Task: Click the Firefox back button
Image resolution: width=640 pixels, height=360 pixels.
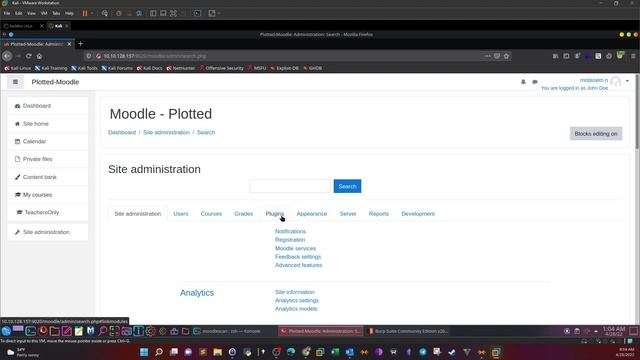Action: click(7, 56)
